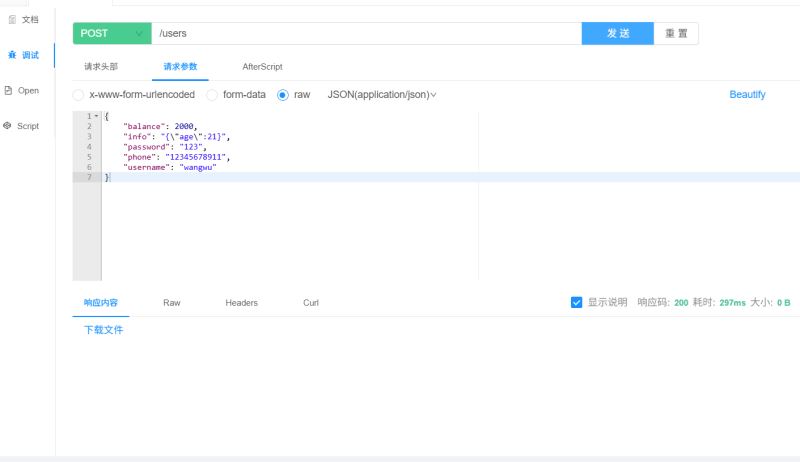800x462 pixels.
Task: Select the form-data radio button
Action: tap(212, 95)
